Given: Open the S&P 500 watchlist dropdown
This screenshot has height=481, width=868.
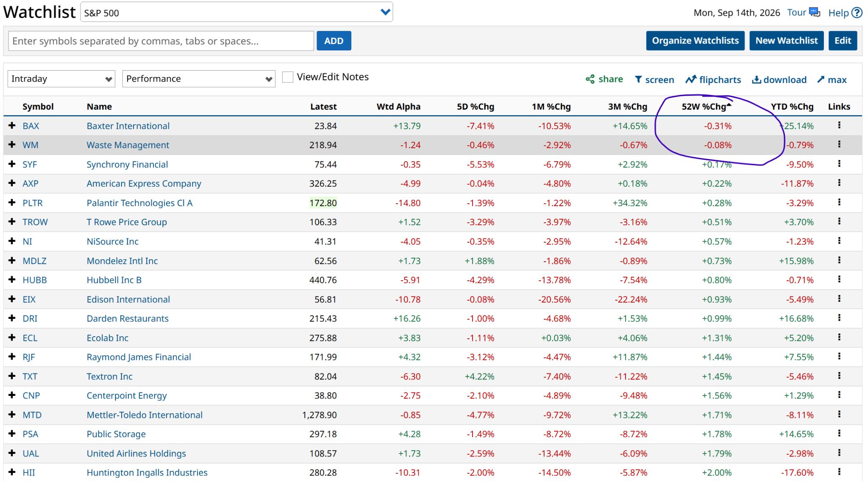Looking at the screenshot, I should point(236,12).
